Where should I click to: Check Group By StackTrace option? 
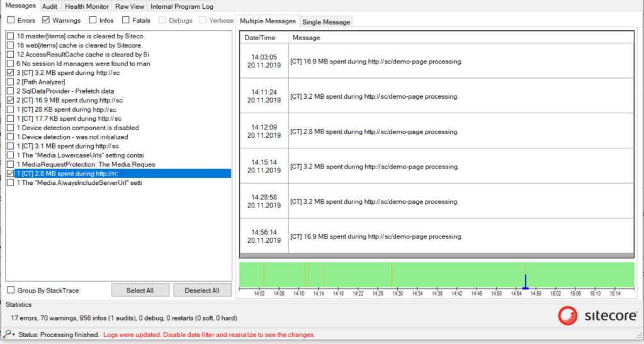pos(11,291)
